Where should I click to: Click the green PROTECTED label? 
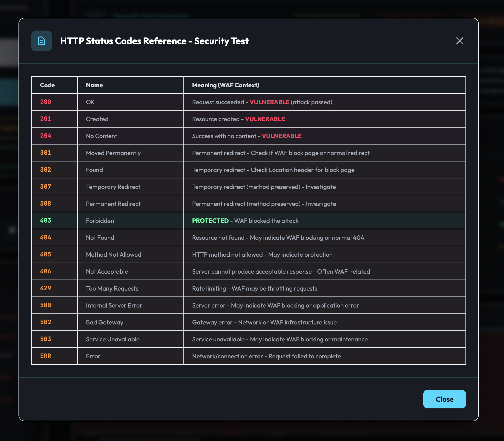point(210,221)
